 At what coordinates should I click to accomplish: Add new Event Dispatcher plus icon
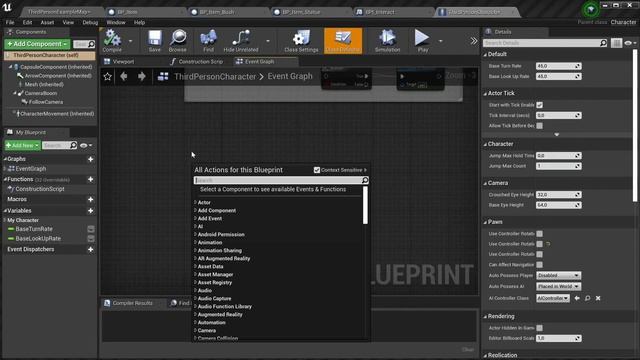(x=91, y=249)
